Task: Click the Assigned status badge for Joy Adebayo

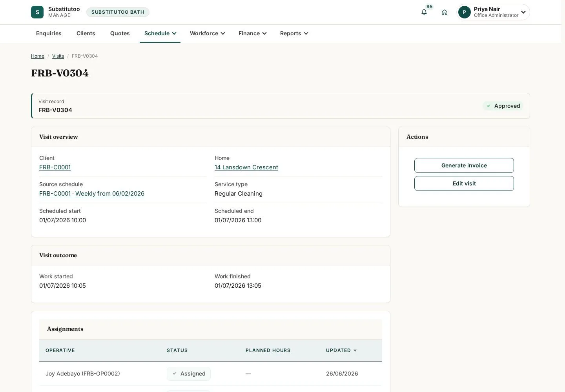Action: pyautogui.click(x=189, y=374)
